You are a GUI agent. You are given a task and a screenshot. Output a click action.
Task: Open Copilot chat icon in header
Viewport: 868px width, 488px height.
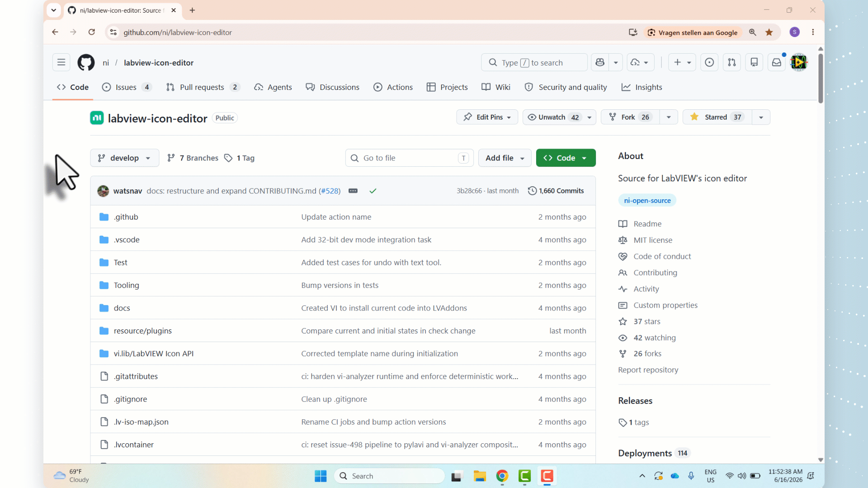600,62
